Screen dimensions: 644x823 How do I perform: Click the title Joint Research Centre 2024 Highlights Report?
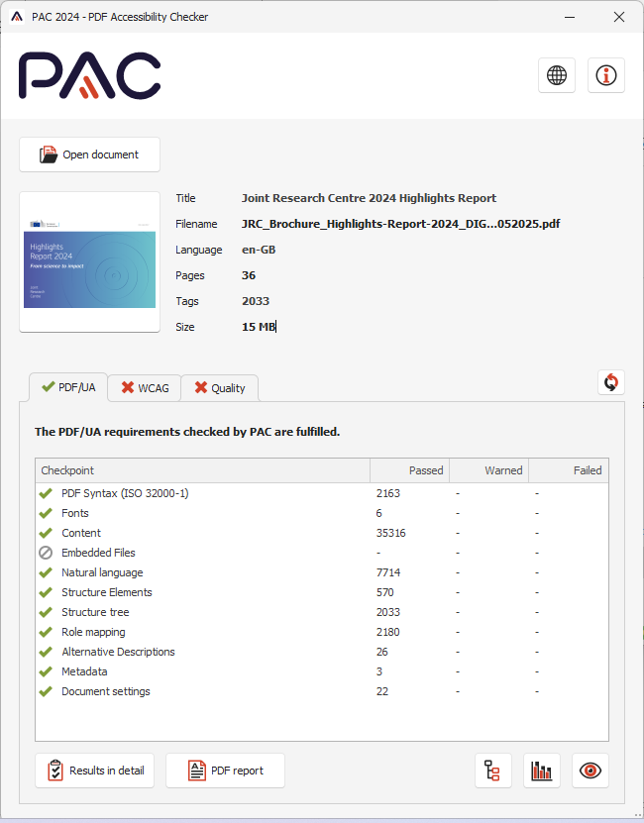(369, 198)
